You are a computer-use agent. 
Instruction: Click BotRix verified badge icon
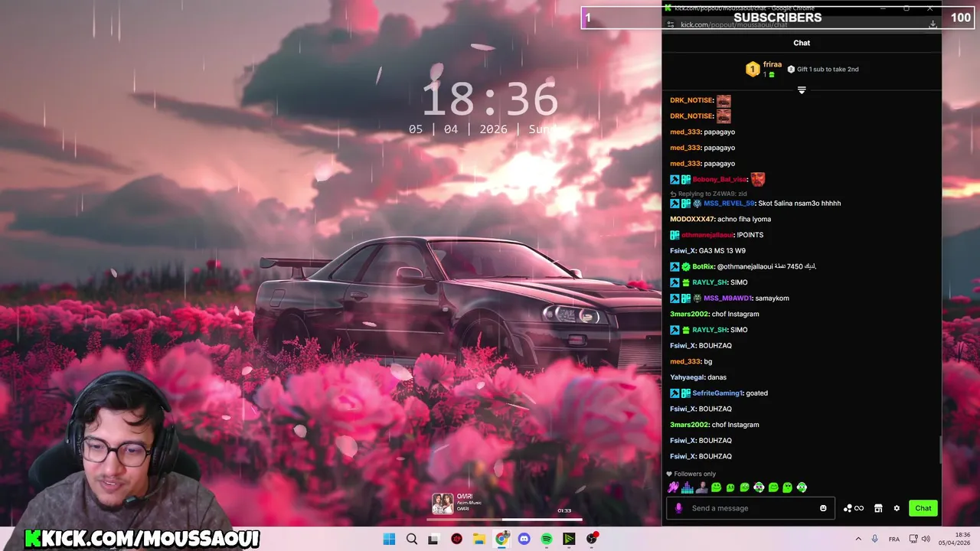(686, 267)
